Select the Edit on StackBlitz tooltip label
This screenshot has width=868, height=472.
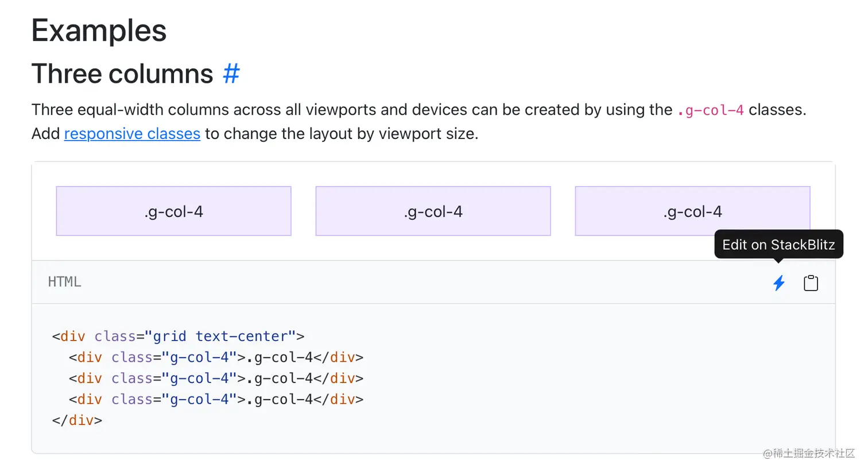pos(778,244)
